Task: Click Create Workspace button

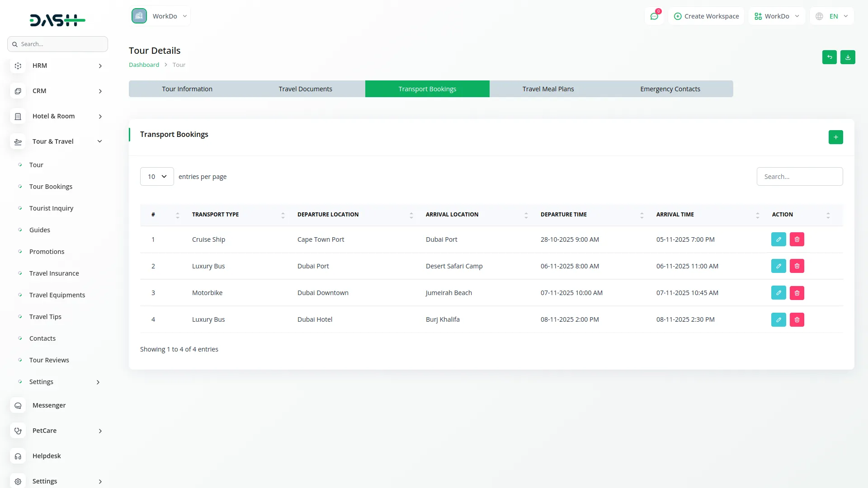Action: [706, 16]
